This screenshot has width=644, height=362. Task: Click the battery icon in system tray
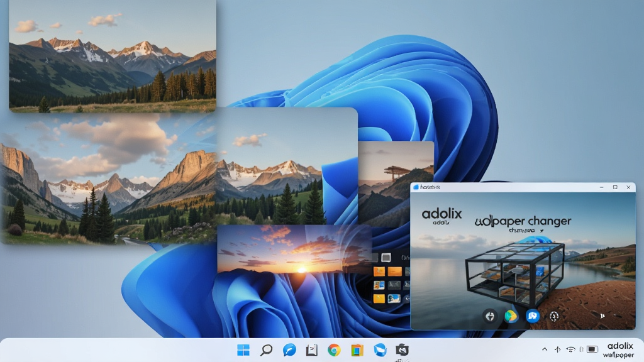[592, 349]
